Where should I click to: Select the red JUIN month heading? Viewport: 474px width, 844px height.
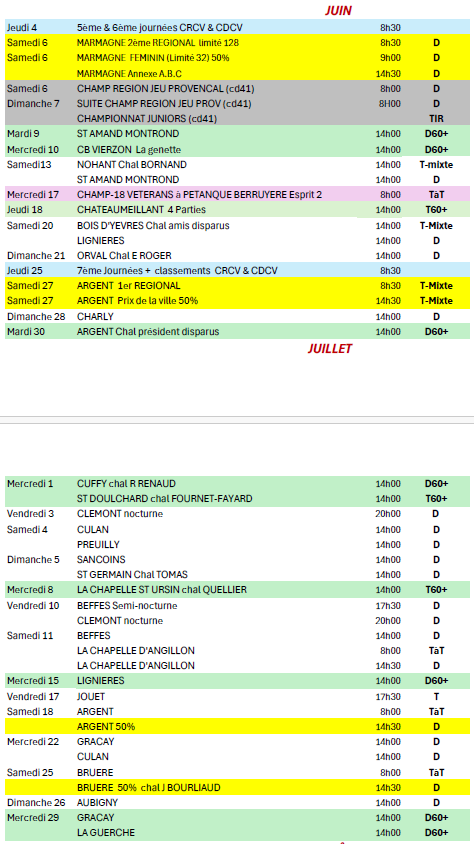coord(338,10)
